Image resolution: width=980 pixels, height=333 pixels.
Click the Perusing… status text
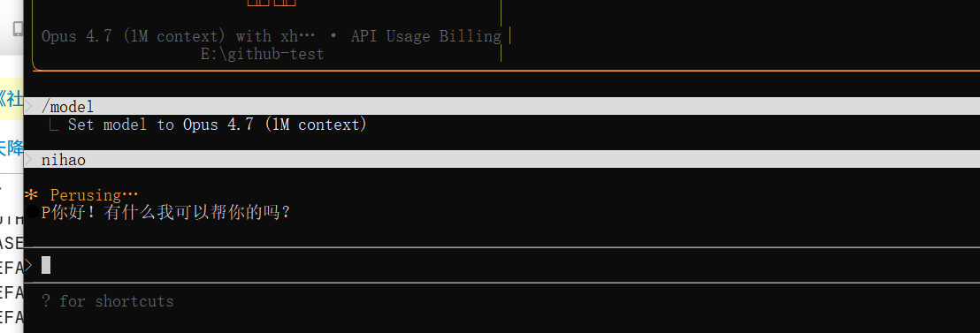pos(95,194)
